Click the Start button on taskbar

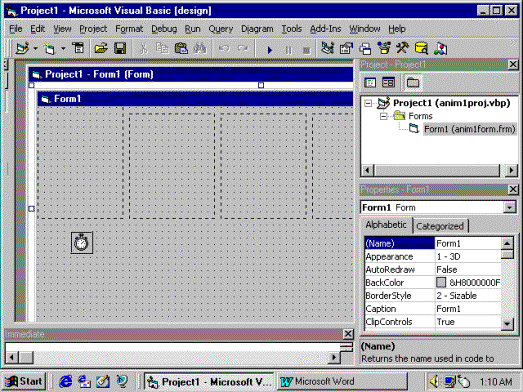tap(24, 381)
